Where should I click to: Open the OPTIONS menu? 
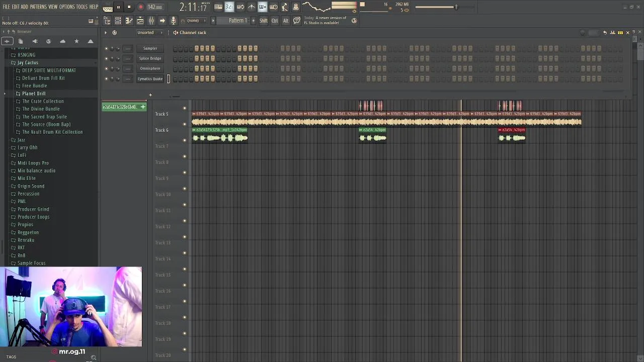tap(67, 7)
